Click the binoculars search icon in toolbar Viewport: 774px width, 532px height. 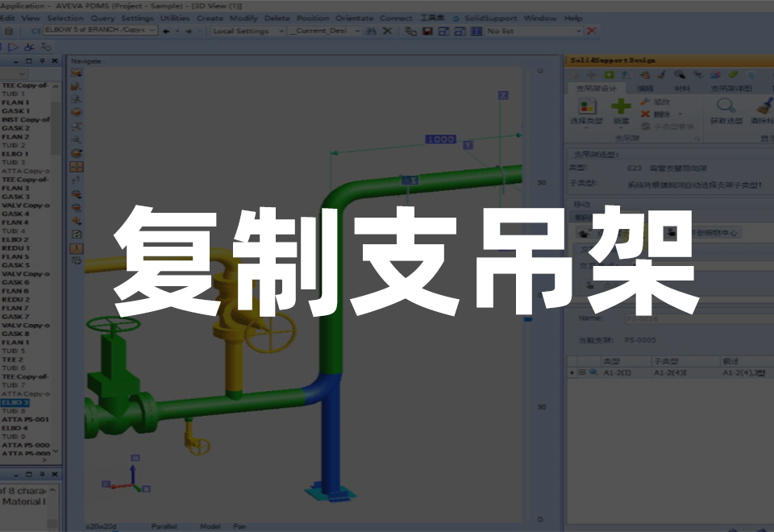[x=371, y=31]
